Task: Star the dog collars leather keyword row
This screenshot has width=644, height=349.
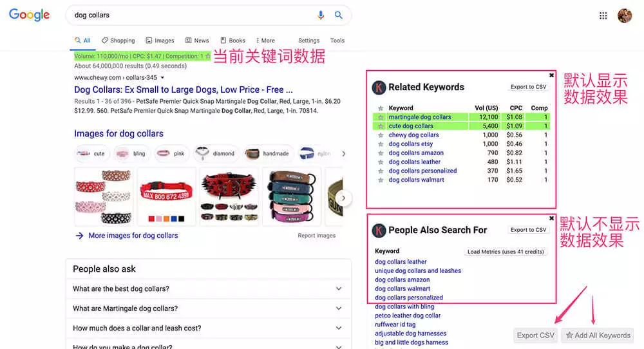Action: [381, 162]
